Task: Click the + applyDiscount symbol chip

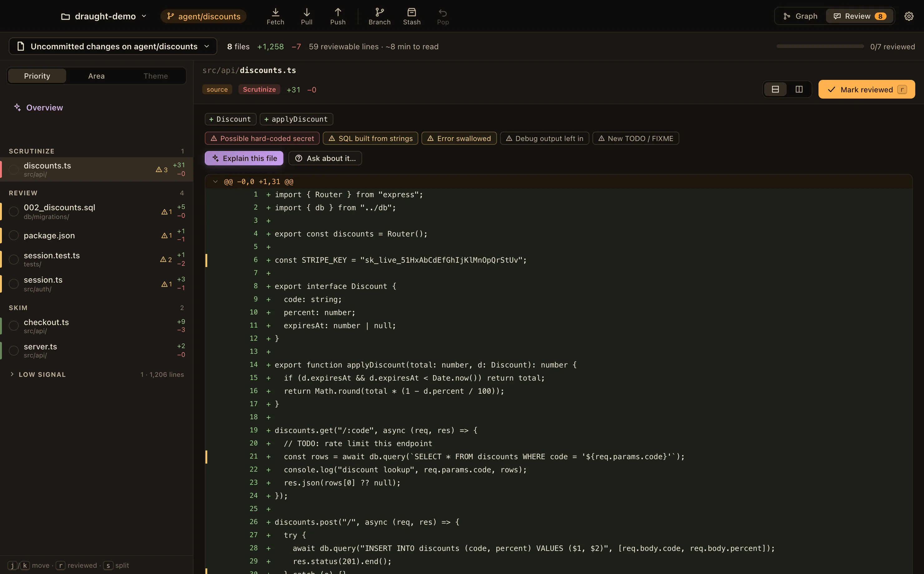Action: (296, 119)
